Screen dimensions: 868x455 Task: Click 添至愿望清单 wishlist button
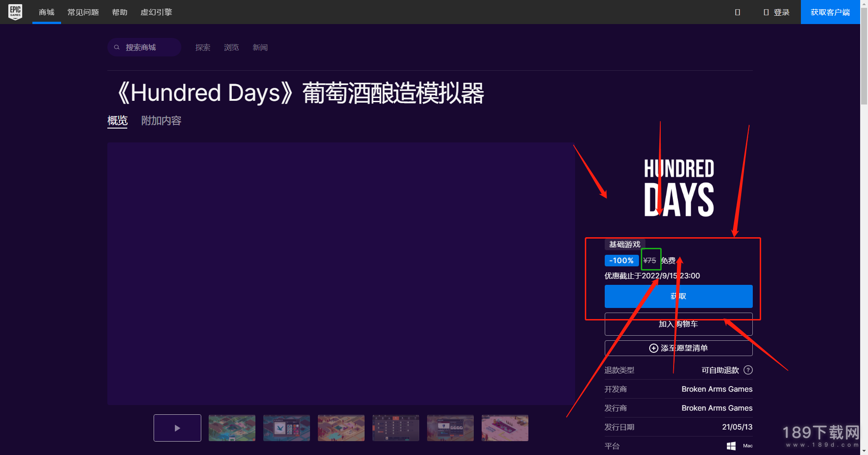[x=678, y=348]
